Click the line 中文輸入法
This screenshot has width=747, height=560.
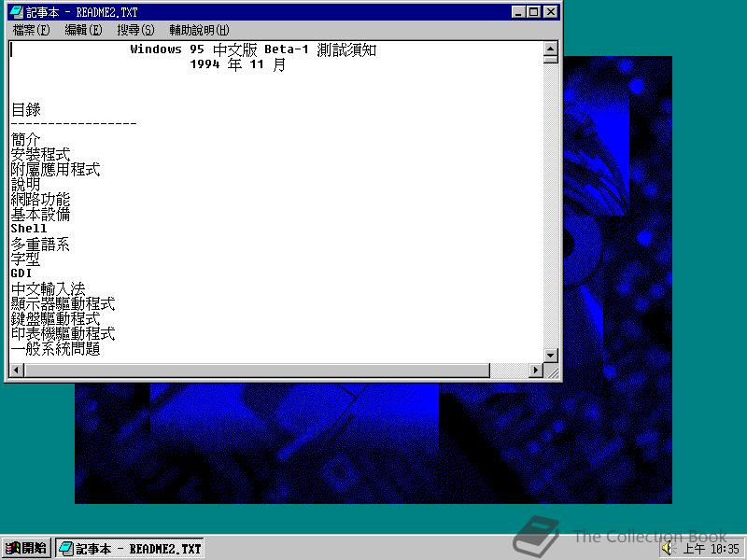coord(49,289)
